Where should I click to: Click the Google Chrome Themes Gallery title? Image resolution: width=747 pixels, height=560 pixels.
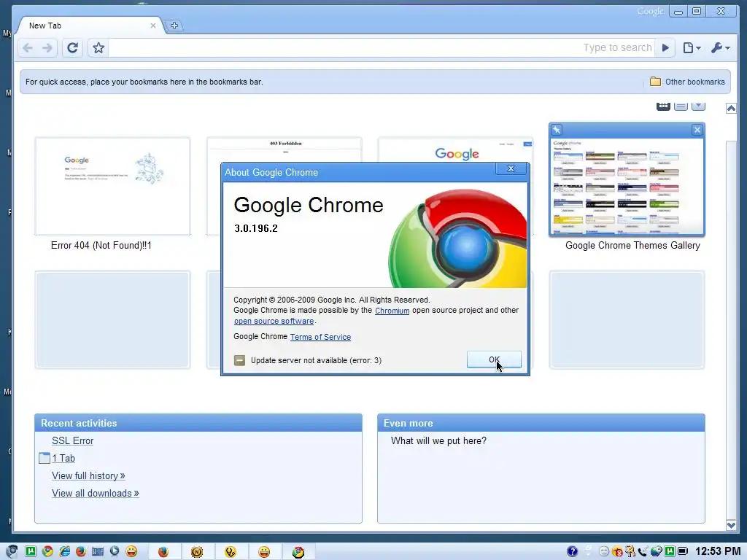[x=632, y=245]
